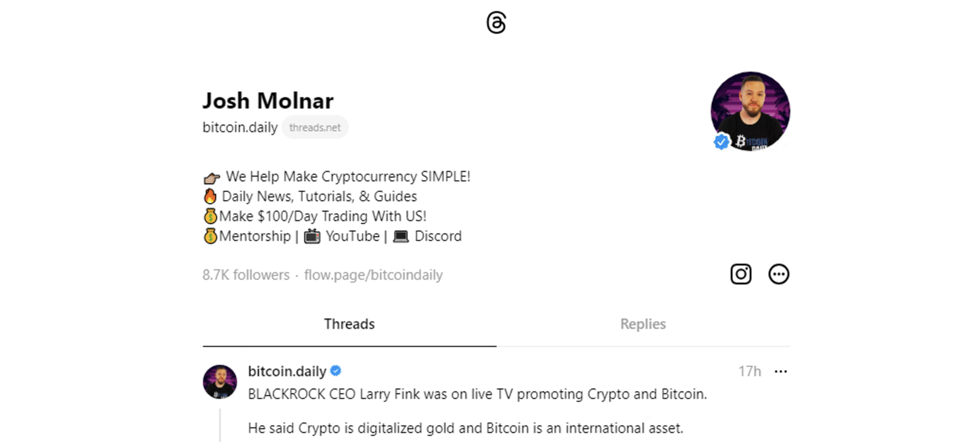Viewport: 980px width, 442px height.
Task: View the large profile picture
Action: point(750,111)
